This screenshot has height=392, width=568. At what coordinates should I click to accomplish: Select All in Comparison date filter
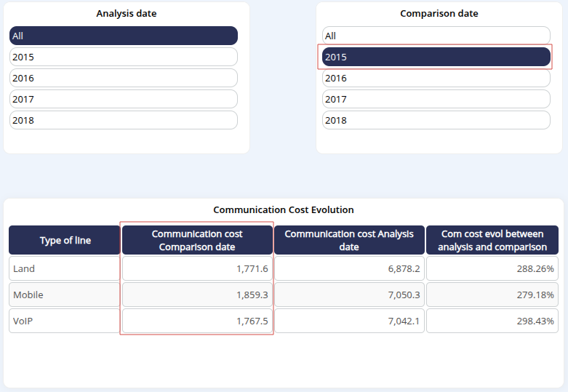tap(436, 36)
